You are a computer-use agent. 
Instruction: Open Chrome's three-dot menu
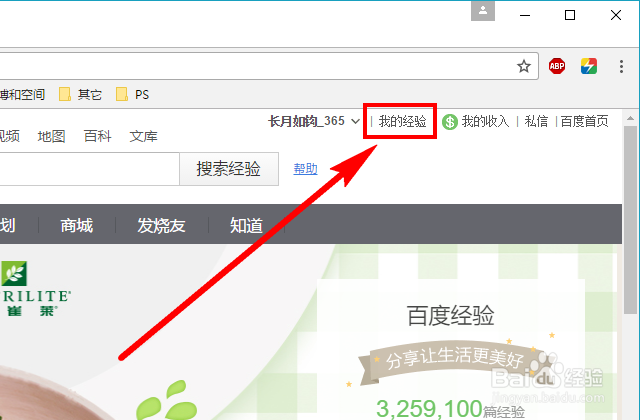(x=621, y=66)
